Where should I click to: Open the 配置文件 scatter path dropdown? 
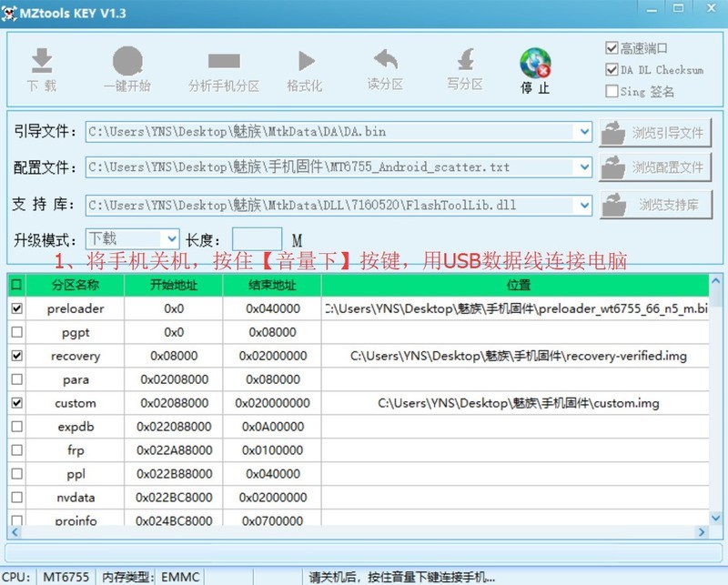(583, 167)
